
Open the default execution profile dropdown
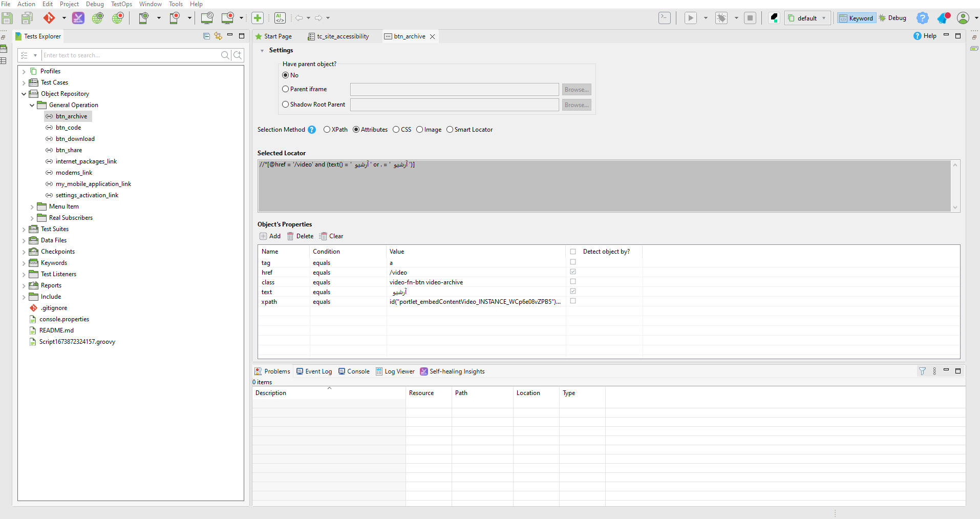pos(807,18)
